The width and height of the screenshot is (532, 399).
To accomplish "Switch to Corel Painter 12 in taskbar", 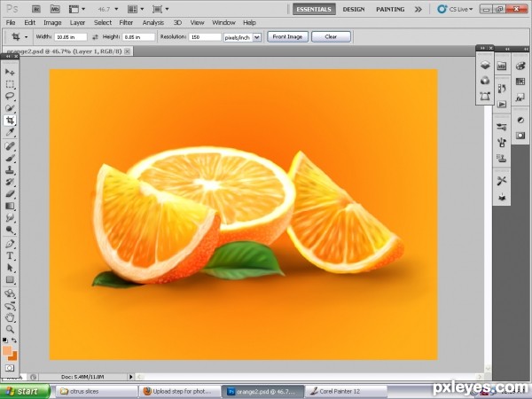I will (x=346, y=392).
